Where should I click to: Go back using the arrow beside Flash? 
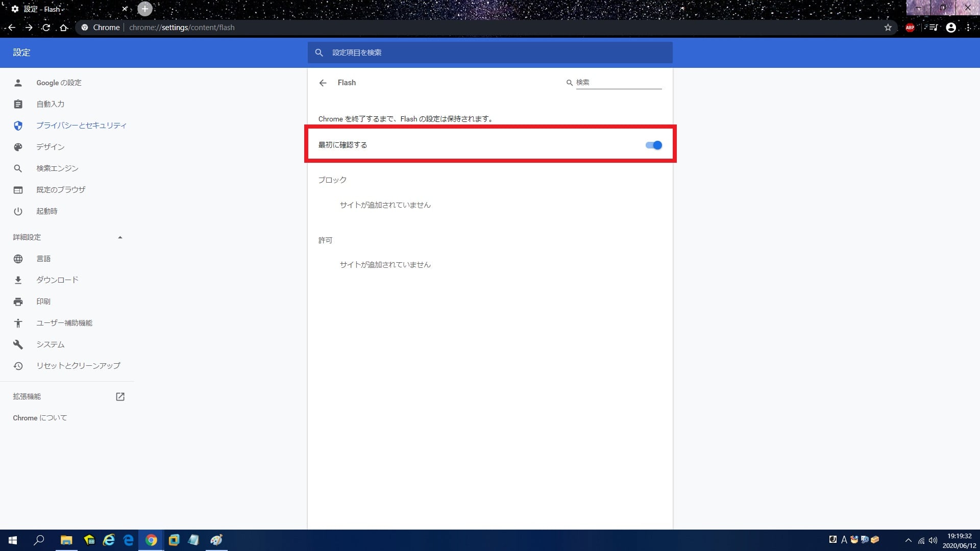(x=323, y=83)
